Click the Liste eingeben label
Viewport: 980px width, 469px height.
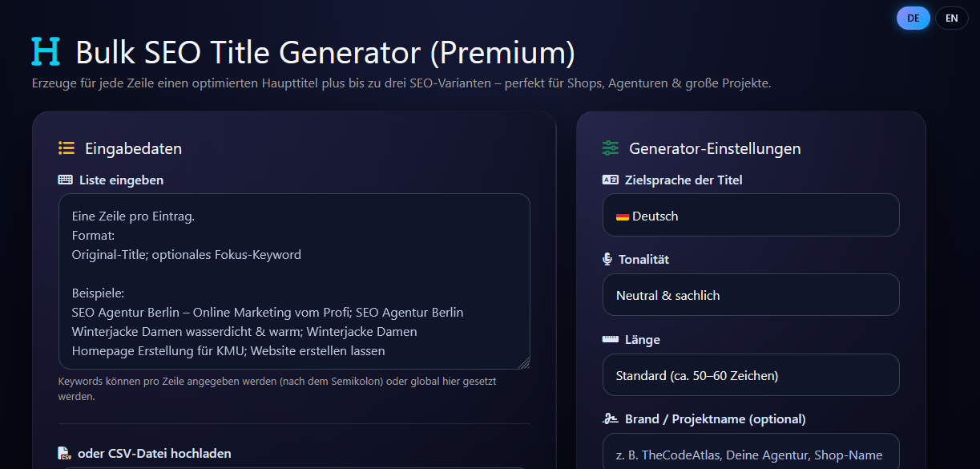click(x=121, y=180)
